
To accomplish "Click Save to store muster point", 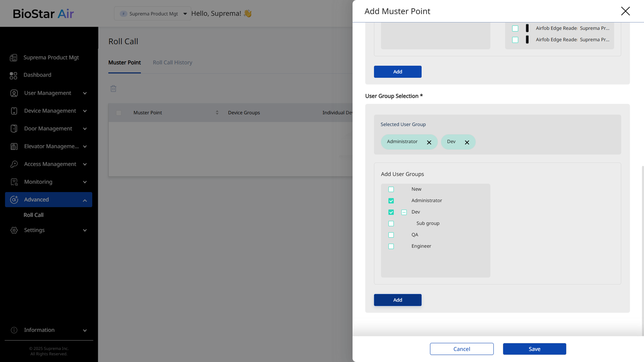I will 534,349.
